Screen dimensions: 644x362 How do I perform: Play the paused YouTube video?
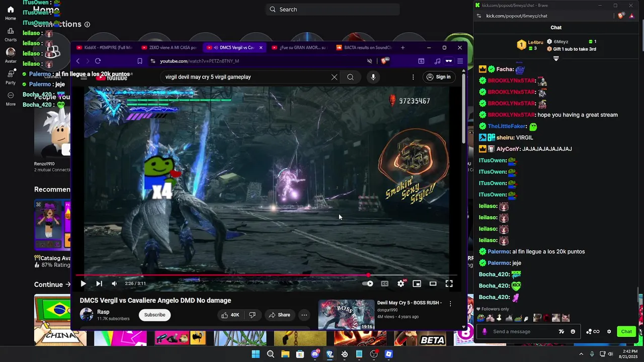point(83,284)
